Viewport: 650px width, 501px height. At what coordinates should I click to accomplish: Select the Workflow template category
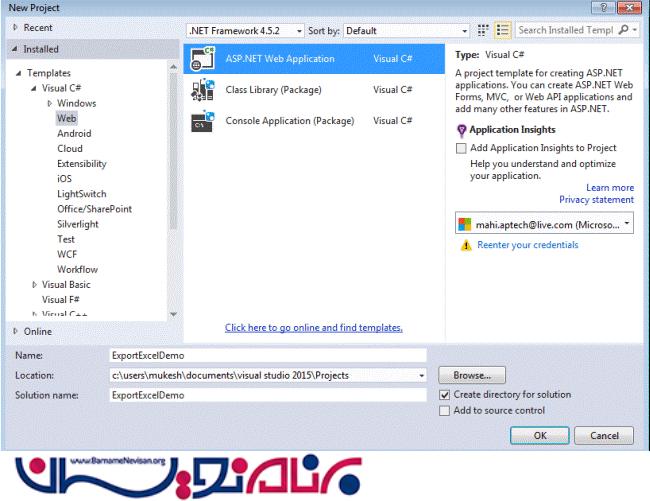pyautogui.click(x=78, y=269)
